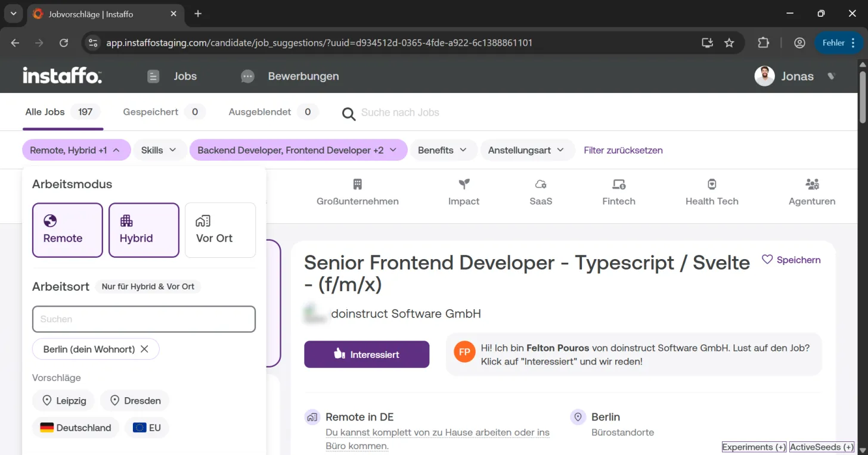The height and width of the screenshot is (455, 868).
Task: Open the Backend Developer, Frontend Developer +2 filter
Action: pyautogui.click(x=298, y=150)
